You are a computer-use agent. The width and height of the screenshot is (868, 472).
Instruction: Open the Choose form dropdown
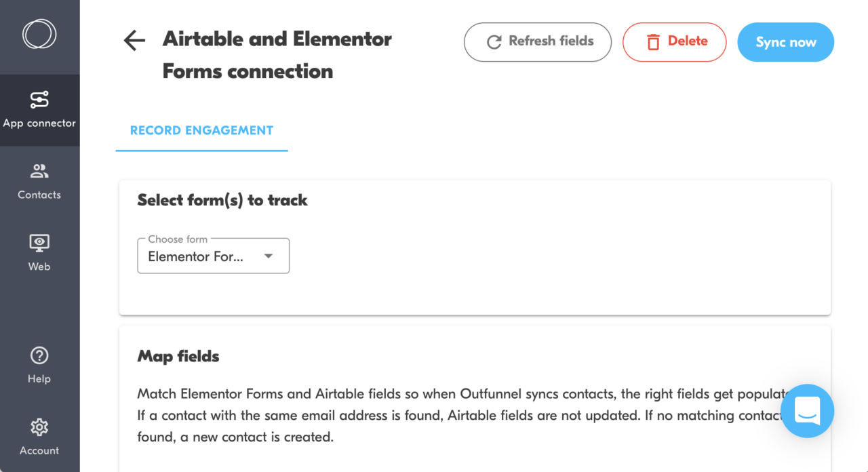tap(213, 256)
